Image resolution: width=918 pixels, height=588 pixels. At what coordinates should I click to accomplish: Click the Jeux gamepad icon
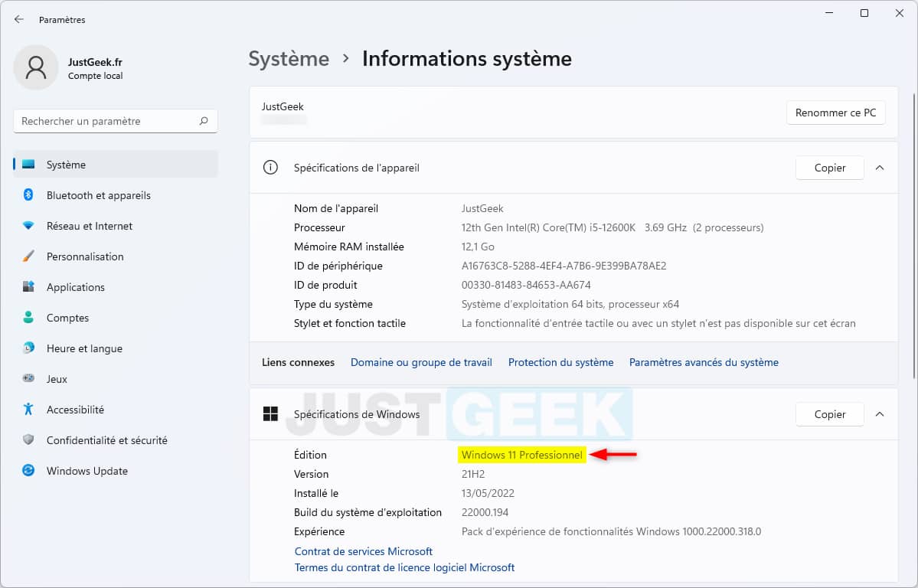point(28,378)
